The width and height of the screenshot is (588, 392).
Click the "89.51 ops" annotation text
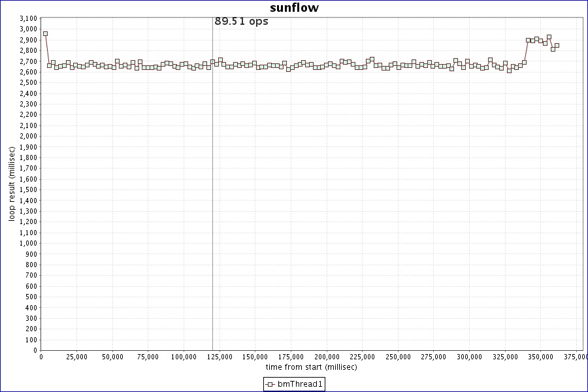pos(241,21)
